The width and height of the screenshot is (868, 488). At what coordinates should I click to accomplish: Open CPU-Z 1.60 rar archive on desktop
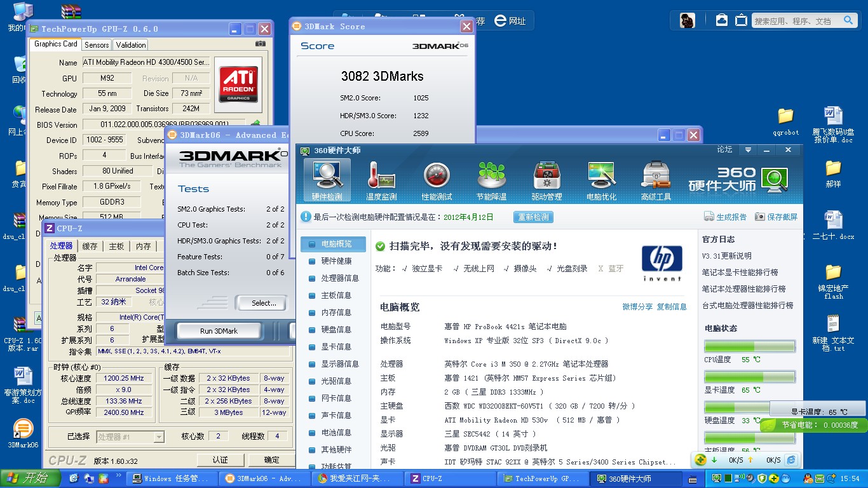(23, 334)
